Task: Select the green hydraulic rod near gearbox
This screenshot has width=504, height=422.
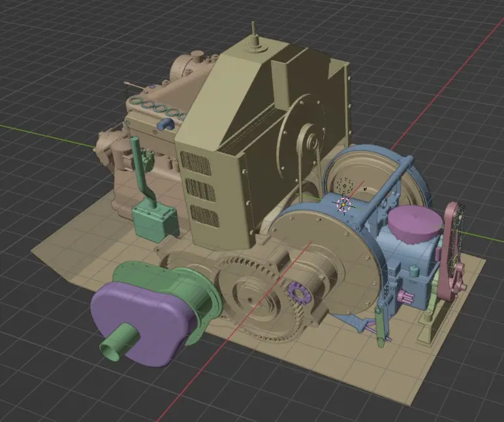Action: click(x=380, y=327)
